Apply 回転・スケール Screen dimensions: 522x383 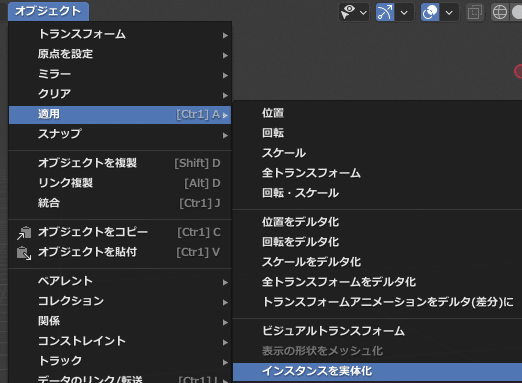tap(377, 193)
